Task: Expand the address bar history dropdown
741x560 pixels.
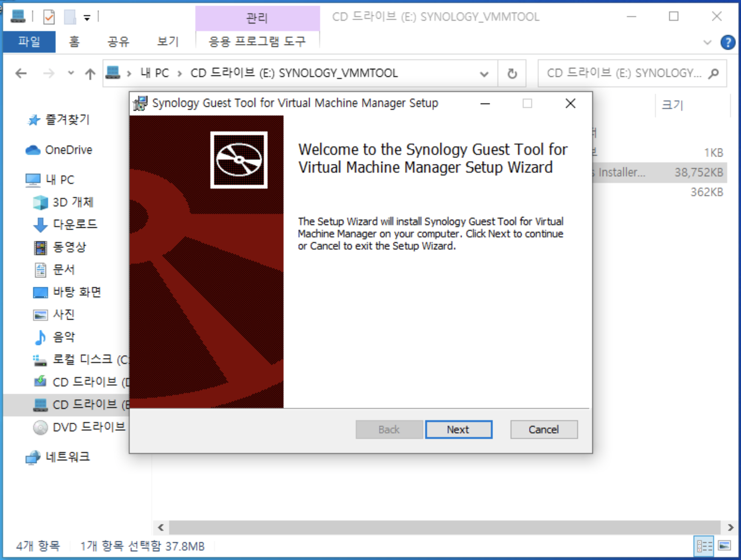Action: coord(484,74)
